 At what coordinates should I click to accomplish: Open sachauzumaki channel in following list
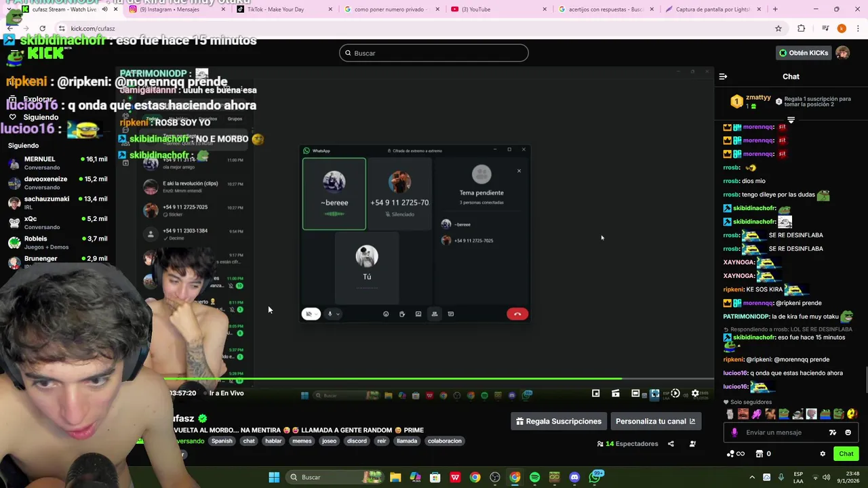(58, 203)
